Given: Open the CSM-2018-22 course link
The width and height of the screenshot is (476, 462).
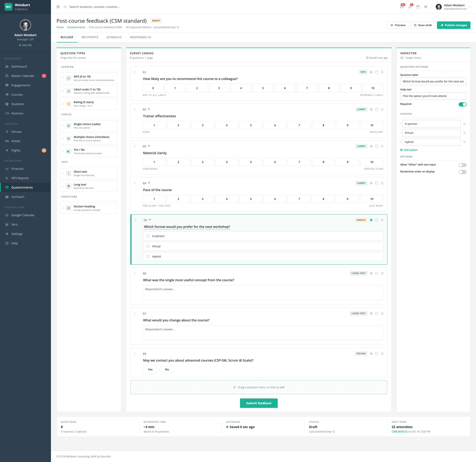Looking at the screenshot, I should tap(400, 432).
